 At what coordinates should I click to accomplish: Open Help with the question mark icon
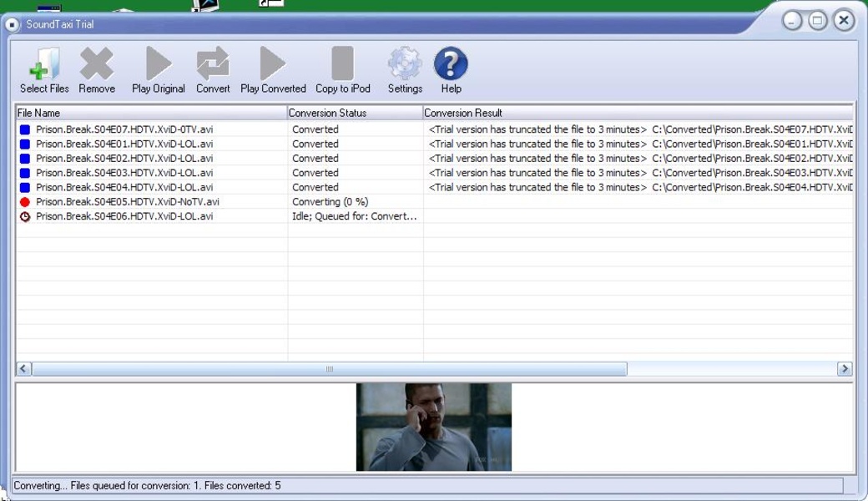451,64
